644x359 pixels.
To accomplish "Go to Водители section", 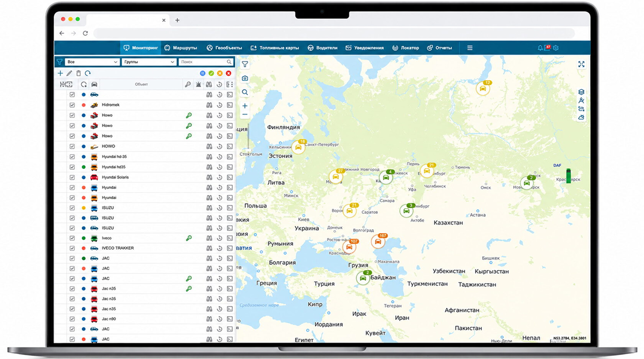I will [322, 48].
